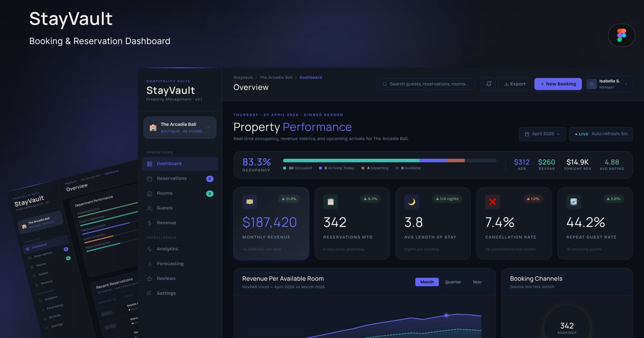Viewport: 644px width, 338px height.
Task: Click the occupied green segment of occupancy bar
Action: click(x=351, y=160)
